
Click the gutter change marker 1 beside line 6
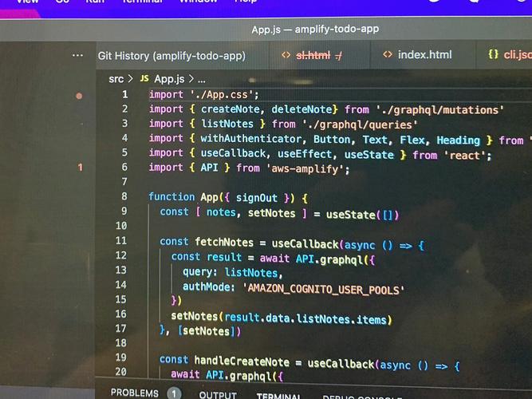point(80,167)
